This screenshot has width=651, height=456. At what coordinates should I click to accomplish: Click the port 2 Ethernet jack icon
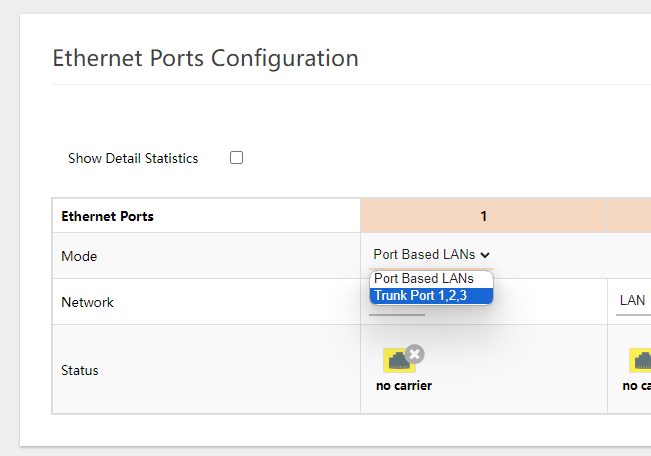click(x=642, y=361)
